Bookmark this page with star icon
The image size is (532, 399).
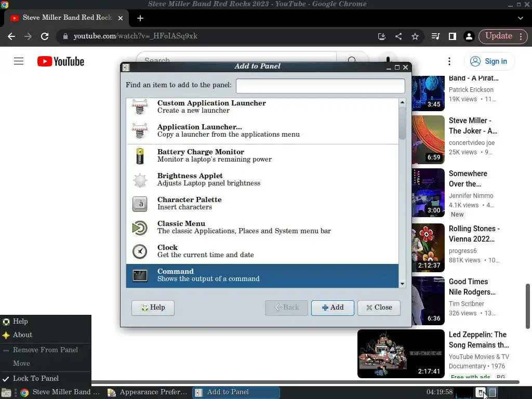[x=415, y=36]
